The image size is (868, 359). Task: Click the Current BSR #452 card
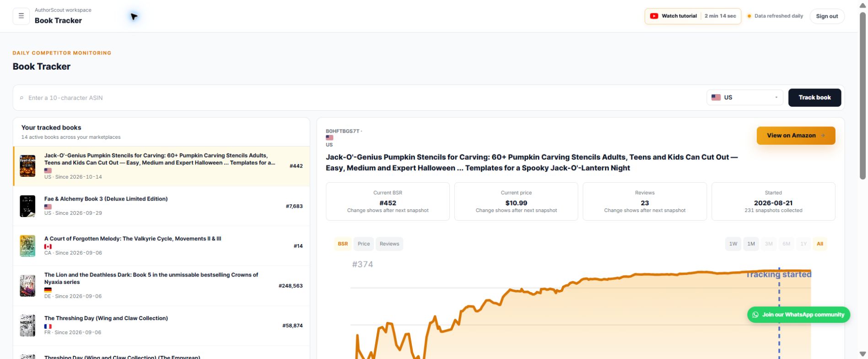(x=388, y=201)
